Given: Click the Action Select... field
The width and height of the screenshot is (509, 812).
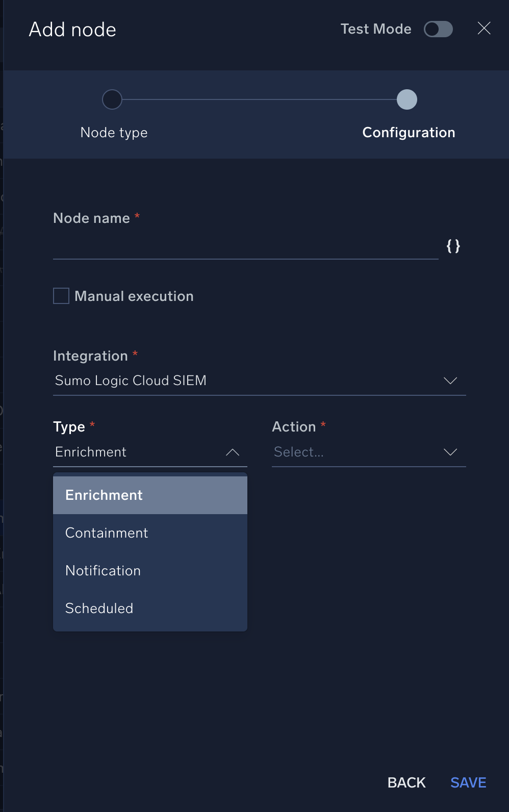Looking at the screenshot, I should click(352, 452).
